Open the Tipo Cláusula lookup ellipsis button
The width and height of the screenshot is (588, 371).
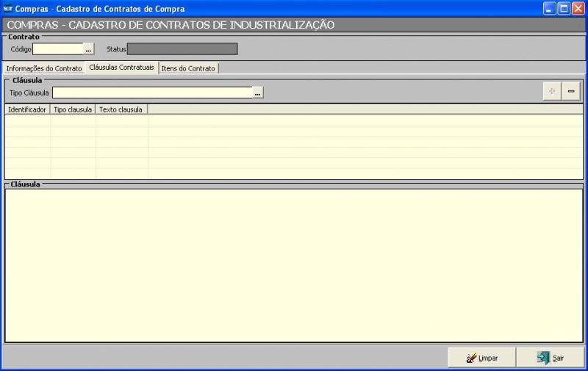pos(258,93)
